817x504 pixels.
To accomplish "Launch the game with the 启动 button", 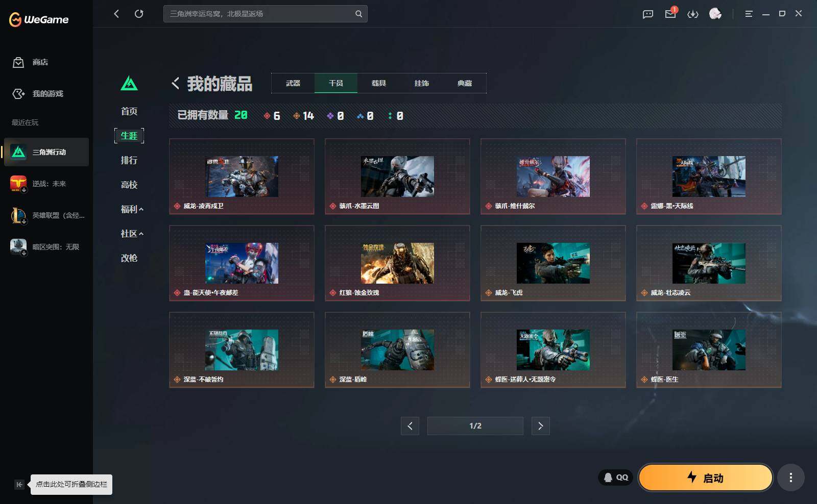I will pyautogui.click(x=705, y=477).
